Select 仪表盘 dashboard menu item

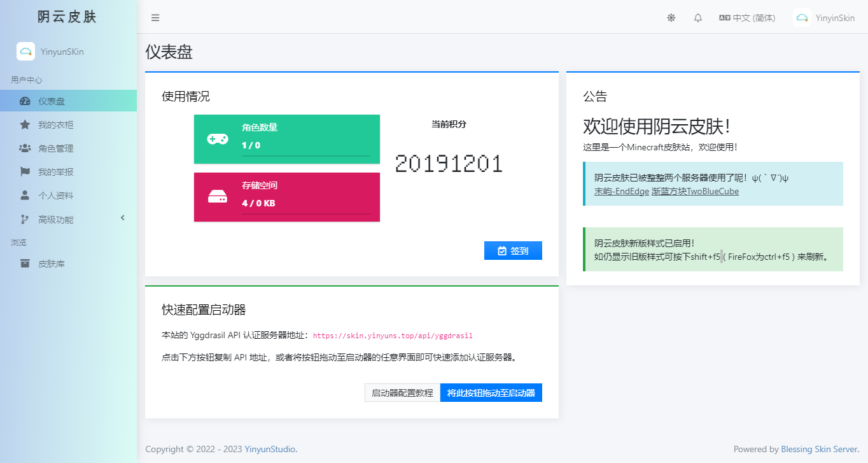pos(68,101)
